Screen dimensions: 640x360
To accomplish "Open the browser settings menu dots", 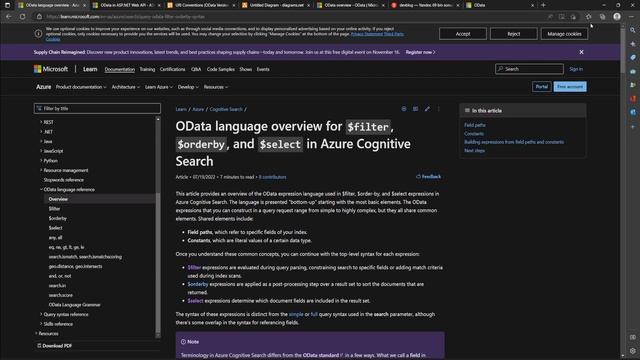I will point(631,17).
